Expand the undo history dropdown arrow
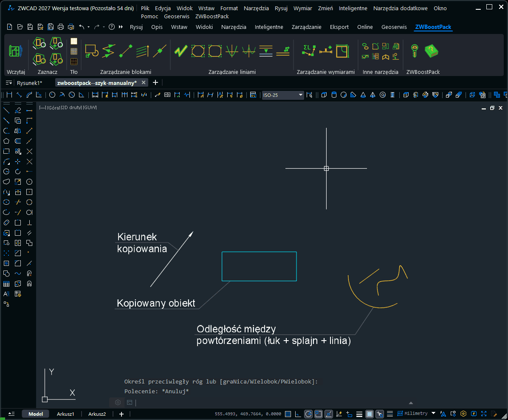 coord(88,27)
